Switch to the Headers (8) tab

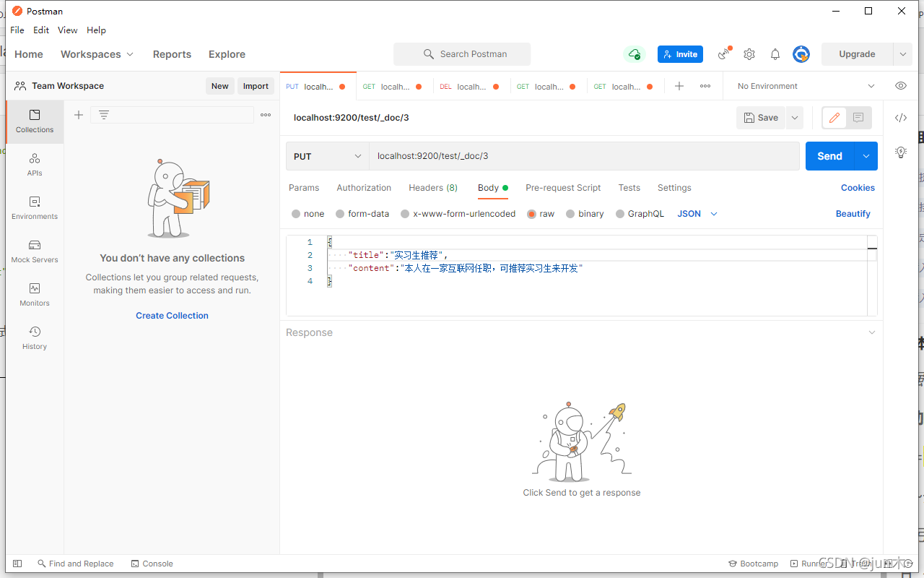click(x=433, y=188)
